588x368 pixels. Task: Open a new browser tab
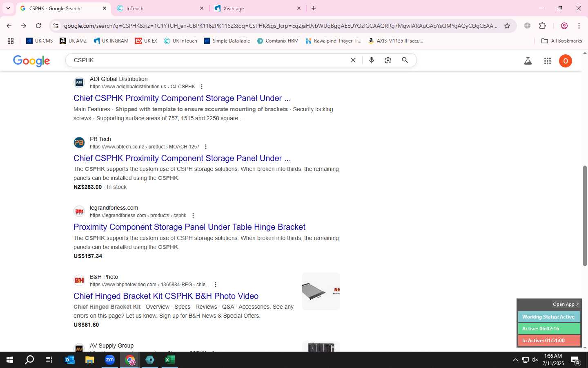coord(314,8)
